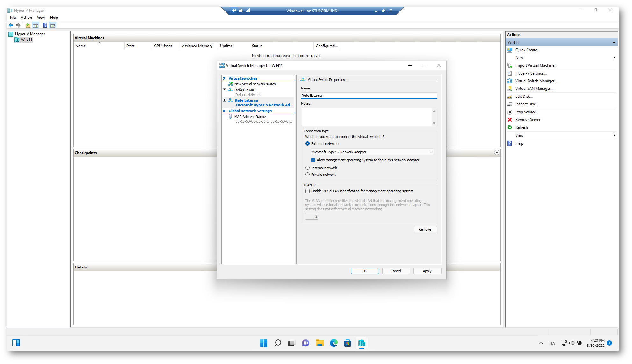Enable virtual LAN identification checkbox

coord(307,191)
